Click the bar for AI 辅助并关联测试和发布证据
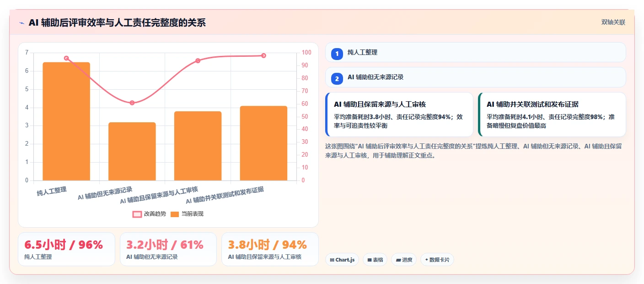Image resolution: width=644 pixels, height=284 pixels. coord(263,143)
